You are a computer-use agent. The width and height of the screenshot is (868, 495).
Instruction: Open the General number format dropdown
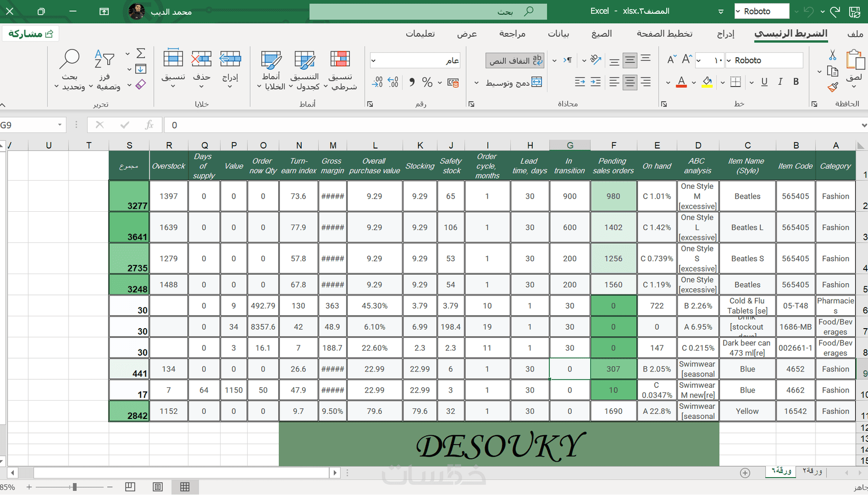tap(374, 60)
